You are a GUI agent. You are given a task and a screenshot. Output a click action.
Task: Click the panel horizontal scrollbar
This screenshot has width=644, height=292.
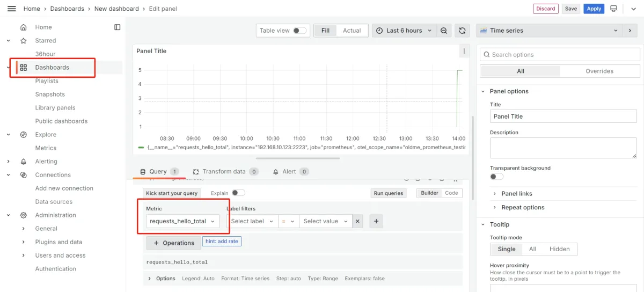pos(298,158)
